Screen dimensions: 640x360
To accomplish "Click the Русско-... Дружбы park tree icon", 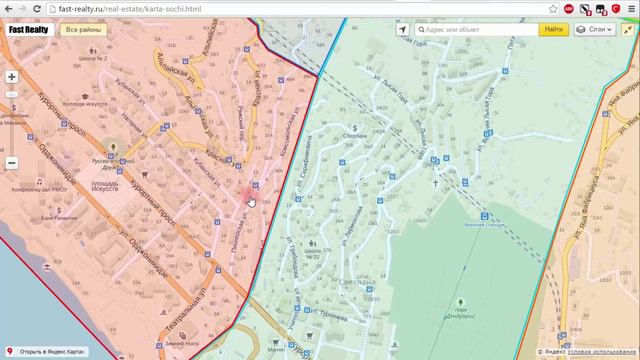I will click(x=113, y=147).
